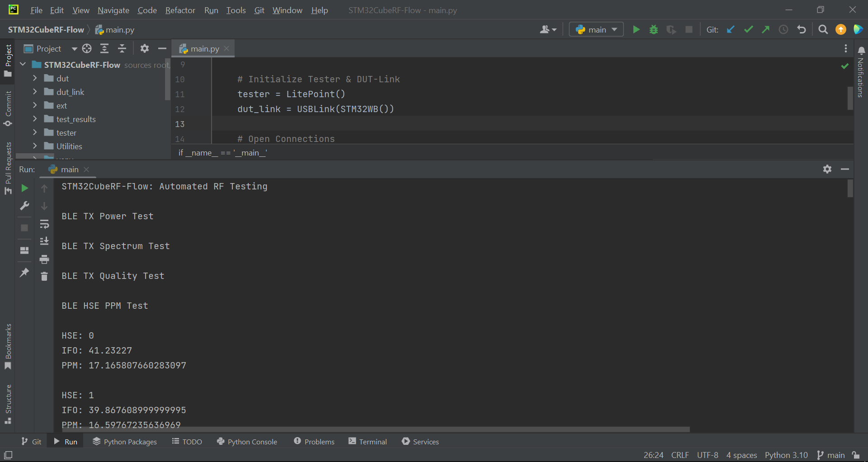Rerun main in Run panel
The width and height of the screenshot is (868, 462).
tap(25, 188)
